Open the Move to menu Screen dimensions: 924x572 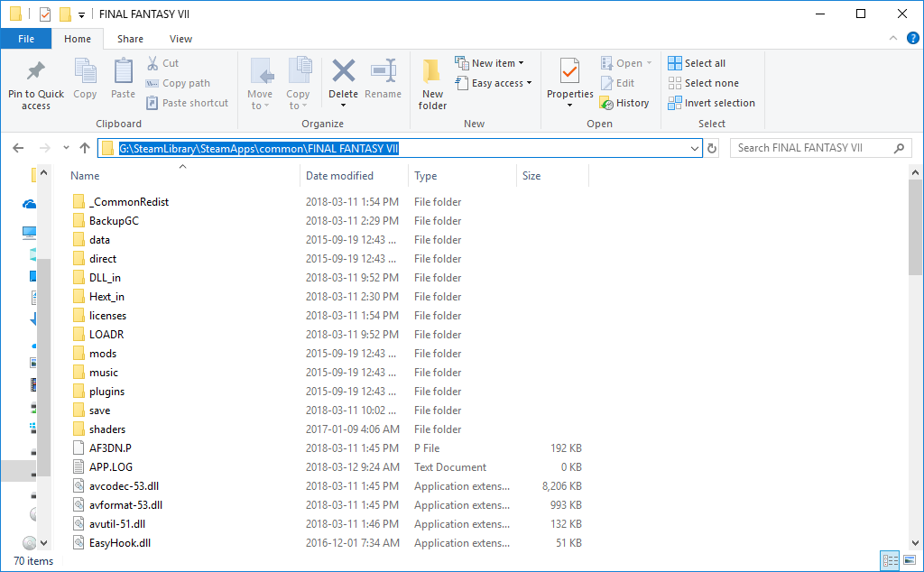(x=260, y=84)
